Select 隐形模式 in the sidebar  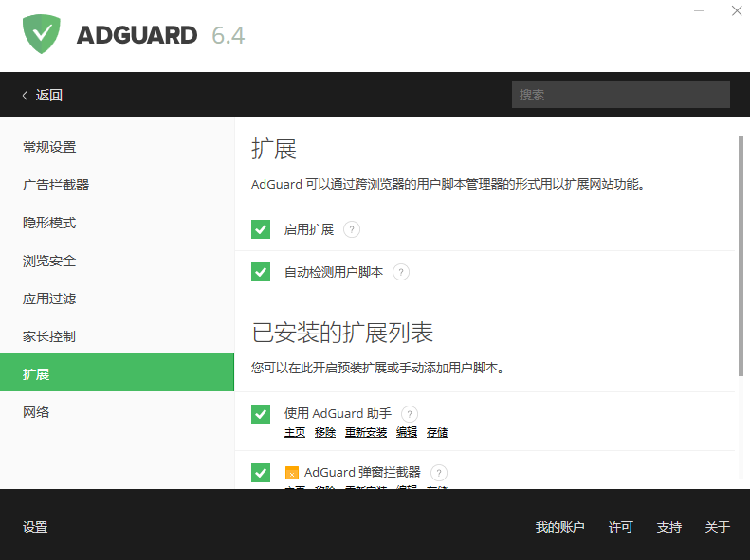pos(117,223)
